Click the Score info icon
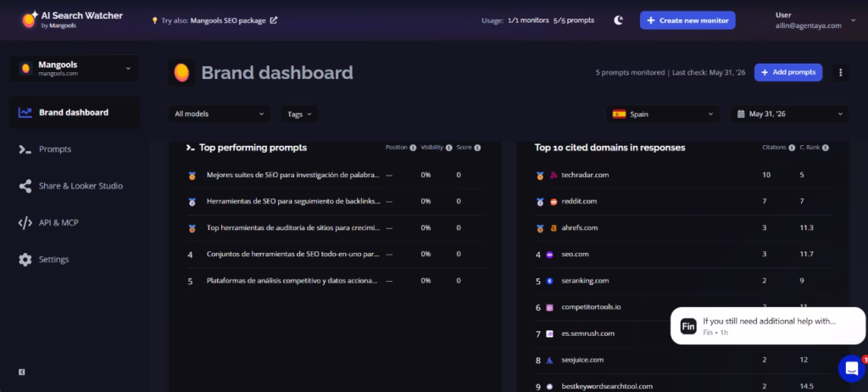The height and width of the screenshot is (392, 868). [477, 148]
